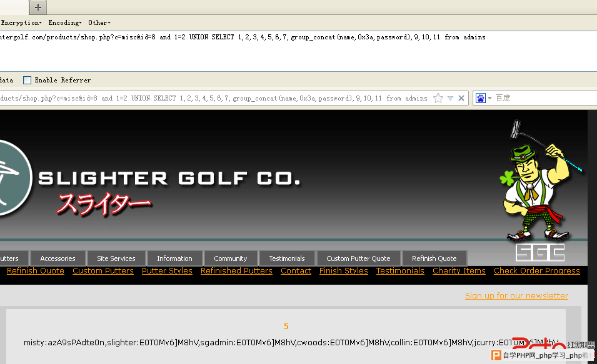Viewport: 597px width, 364px height.
Task: Open the Site Services nav tab
Action: (116, 258)
